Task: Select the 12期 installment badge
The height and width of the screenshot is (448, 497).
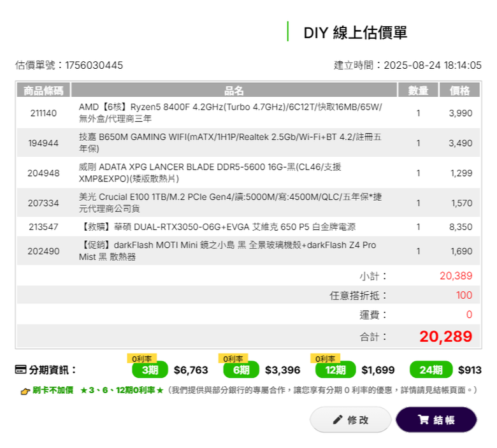Action: [x=335, y=370]
